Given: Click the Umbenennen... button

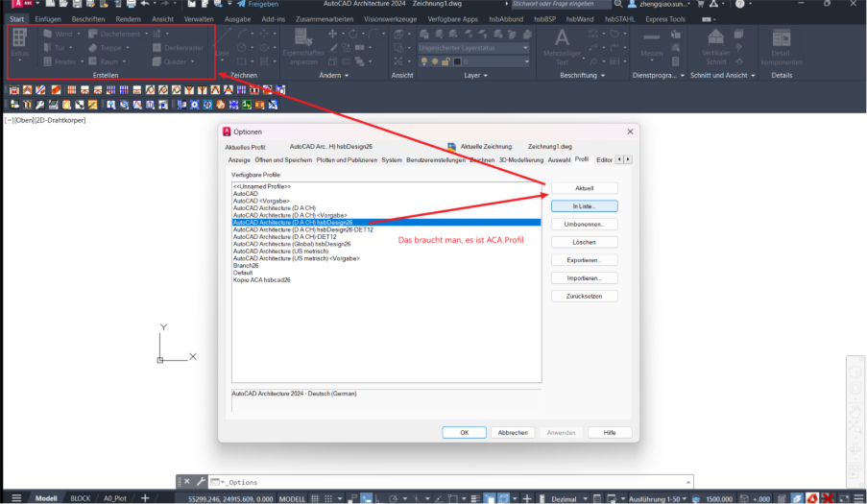Looking at the screenshot, I should (x=585, y=225).
